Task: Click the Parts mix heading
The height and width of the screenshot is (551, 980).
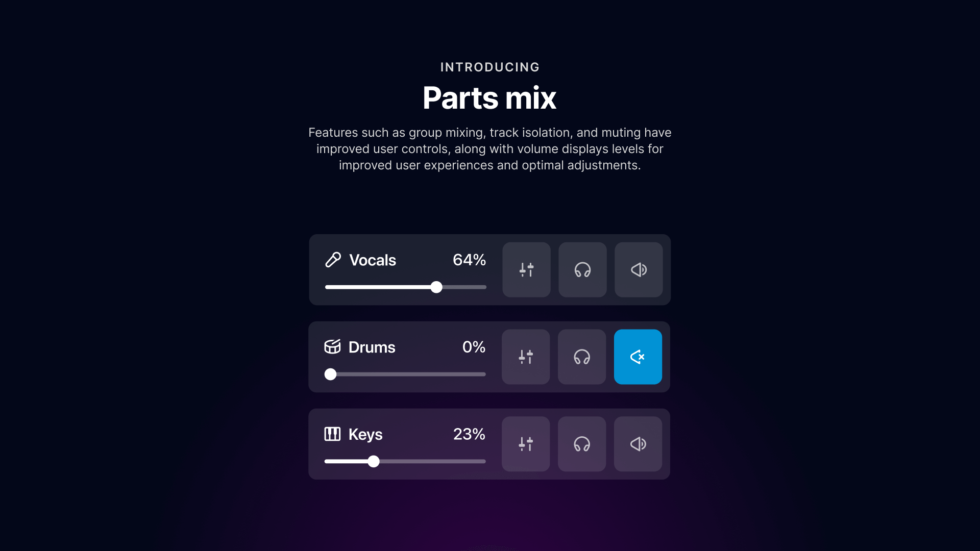Action: point(489,97)
